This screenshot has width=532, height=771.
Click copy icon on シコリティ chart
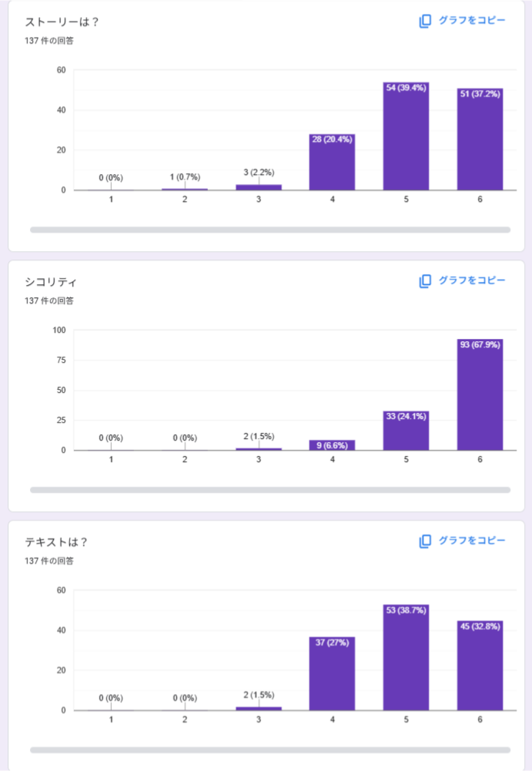tap(425, 281)
